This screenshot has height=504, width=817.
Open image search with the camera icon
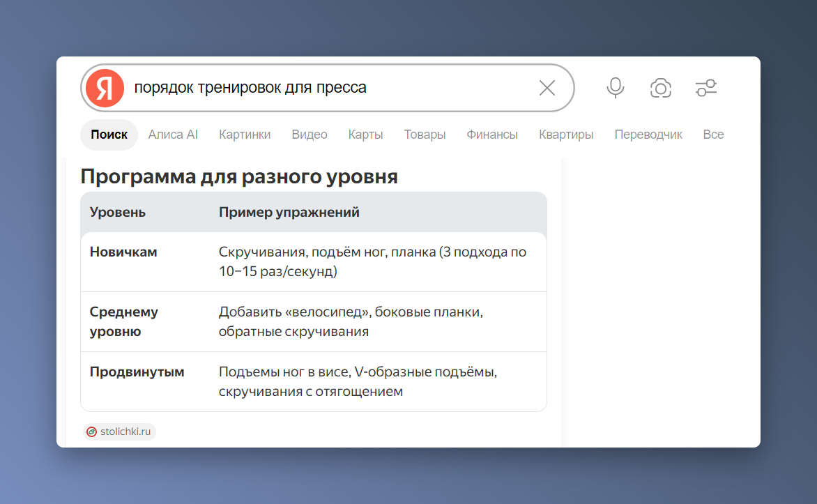(661, 88)
